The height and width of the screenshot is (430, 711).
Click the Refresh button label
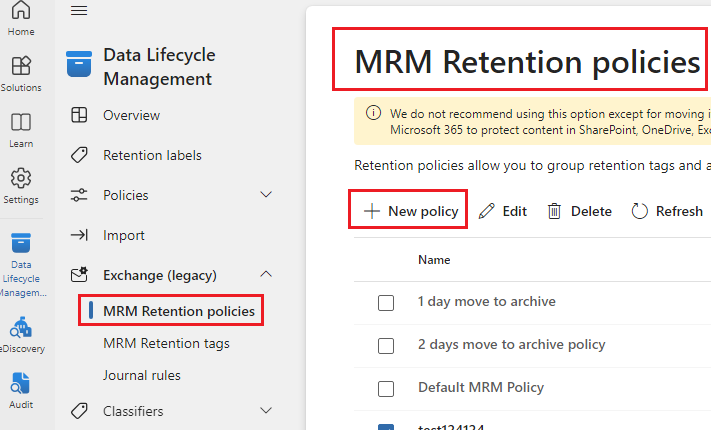(x=679, y=211)
